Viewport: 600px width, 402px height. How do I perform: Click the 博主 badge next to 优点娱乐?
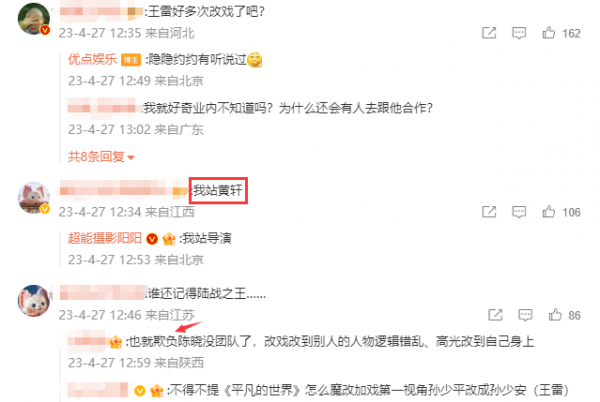[x=131, y=60]
